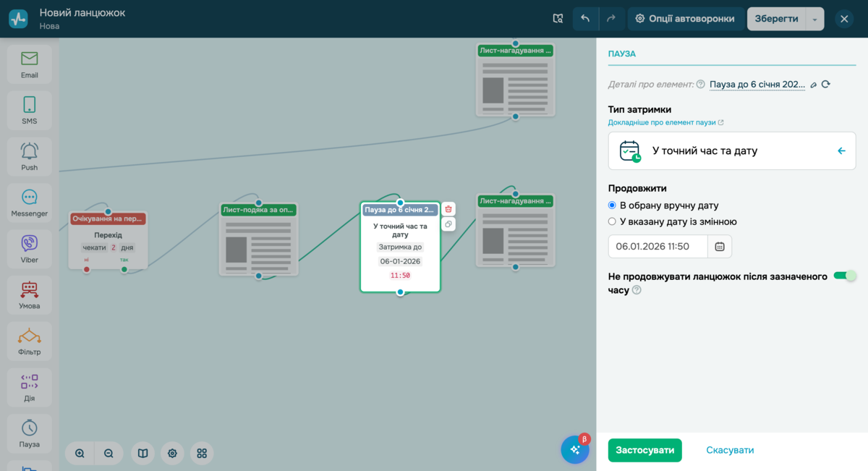This screenshot has height=471, width=868.
Task: Open the documentation book icon in header
Action: pyautogui.click(x=558, y=19)
